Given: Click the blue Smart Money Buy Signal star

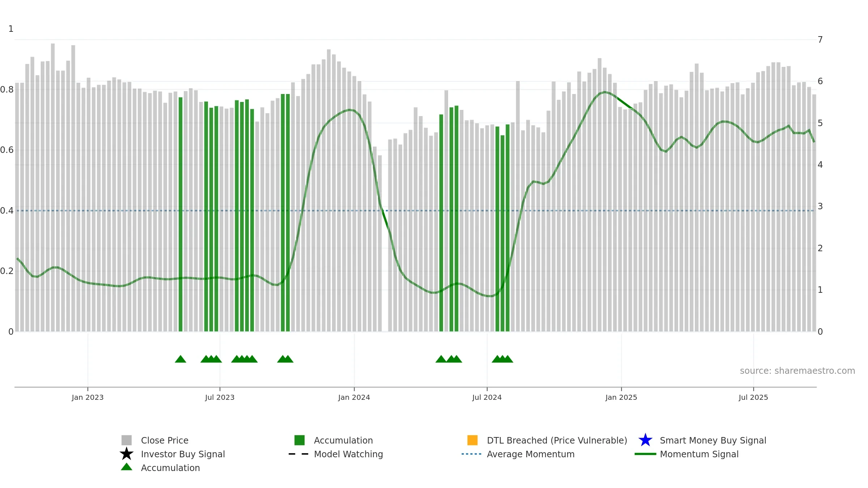Looking at the screenshot, I should click(x=645, y=440).
